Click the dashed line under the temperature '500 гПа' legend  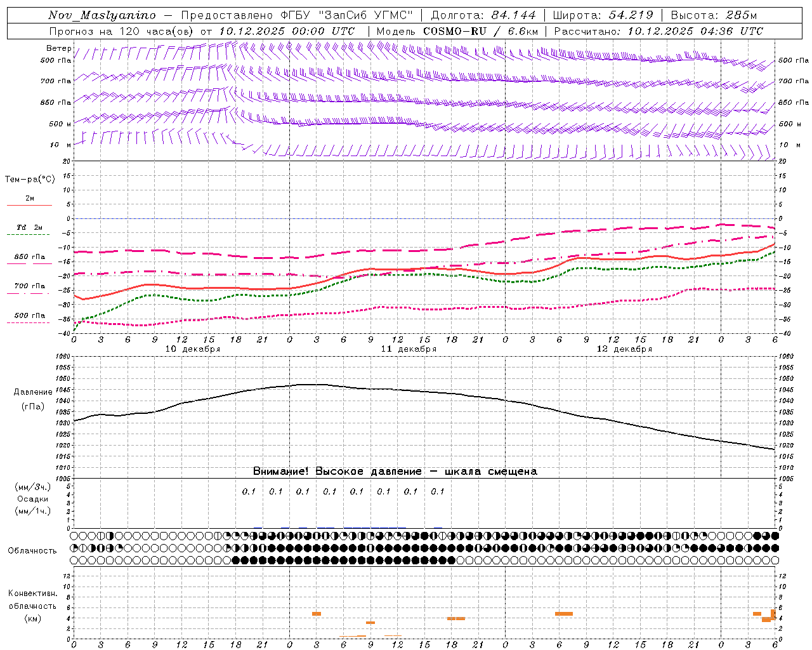point(29,323)
